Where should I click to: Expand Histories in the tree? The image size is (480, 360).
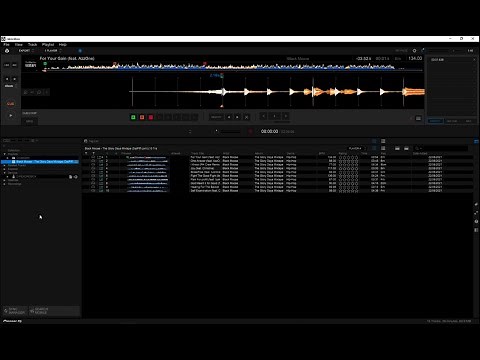click(x=4, y=180)
